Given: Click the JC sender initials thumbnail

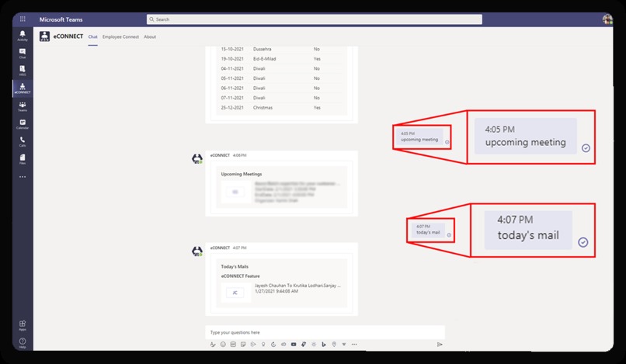Looking at the screenshot, I should (x=235, y=293).
